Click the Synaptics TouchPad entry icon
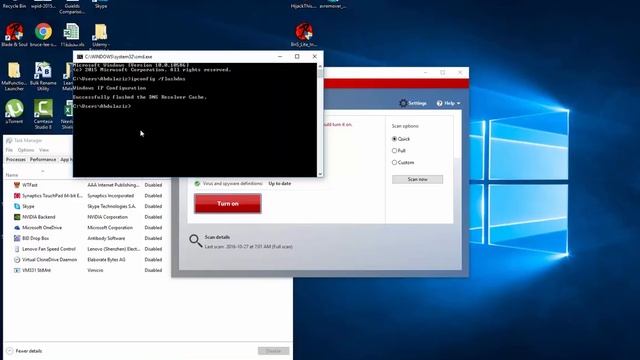This screenshot has width=640, height=360. [x=17, y=196]
